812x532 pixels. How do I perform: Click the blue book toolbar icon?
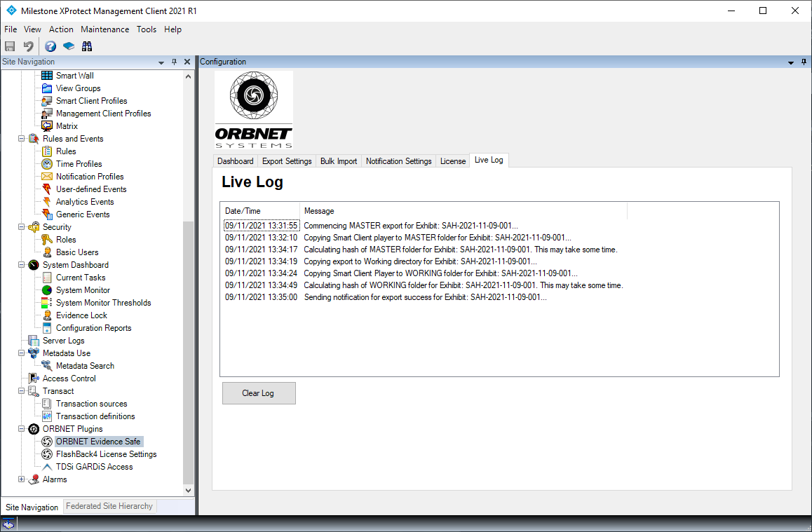68,46
